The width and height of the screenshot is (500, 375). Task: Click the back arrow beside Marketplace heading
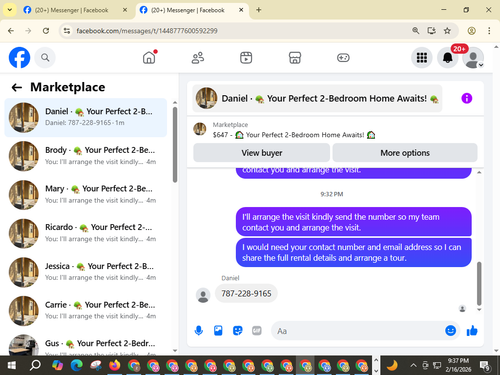pyautogui.click(x=17, y=88)
